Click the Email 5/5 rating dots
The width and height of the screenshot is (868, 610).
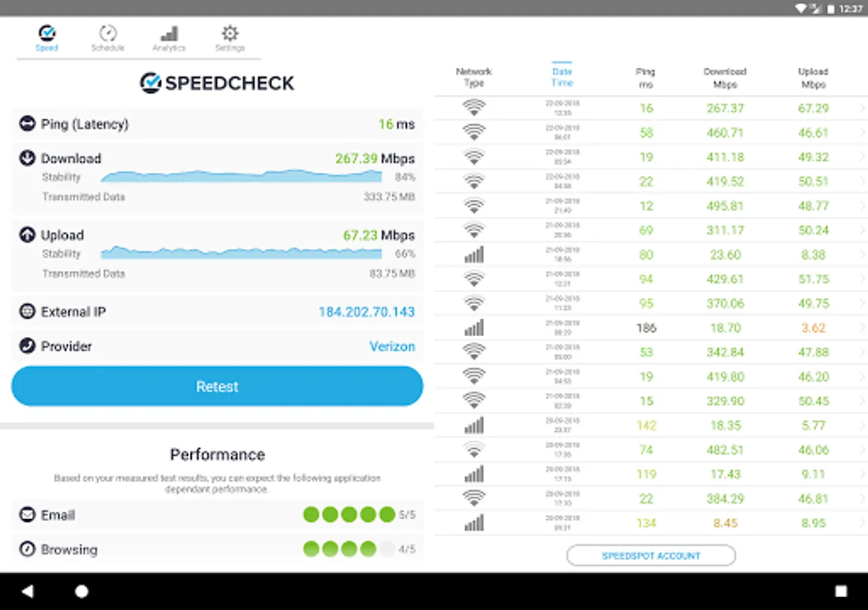click(349, 514)
